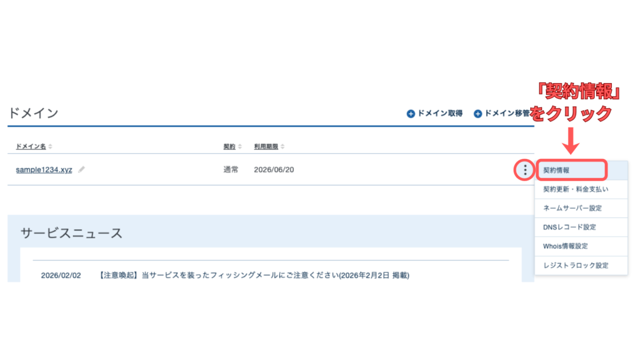Toggle sort arrows next to 利用期限
Image resolution: width=644 pixels, height=362 pixels.
(x=280, y=146)
